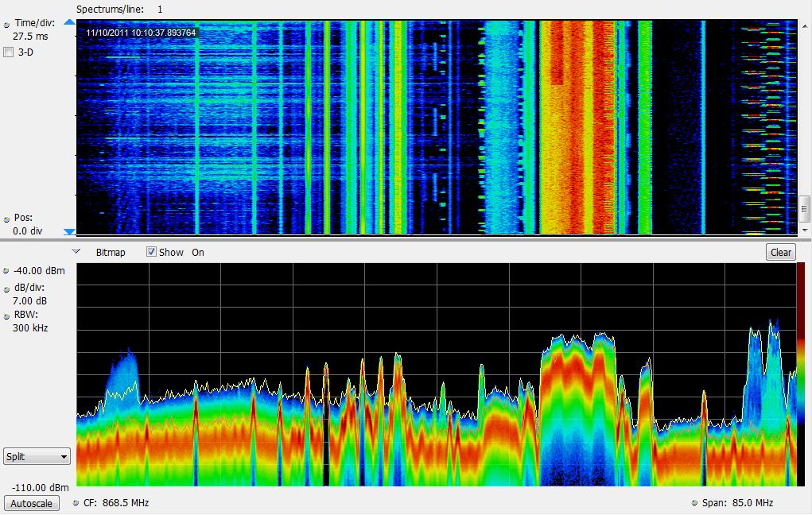Select the RBW knob indicator icon

[x=7, y=314]
